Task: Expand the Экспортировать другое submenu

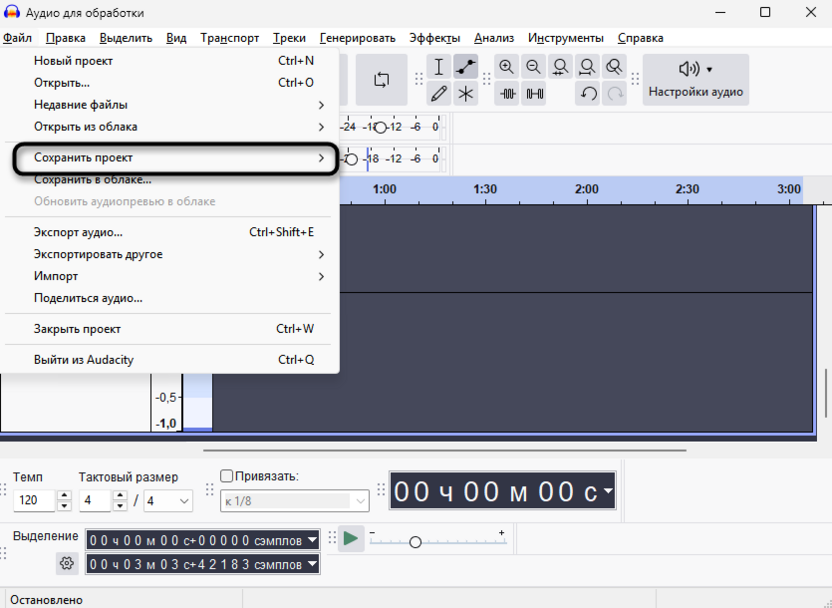Action: pos(170,255)
